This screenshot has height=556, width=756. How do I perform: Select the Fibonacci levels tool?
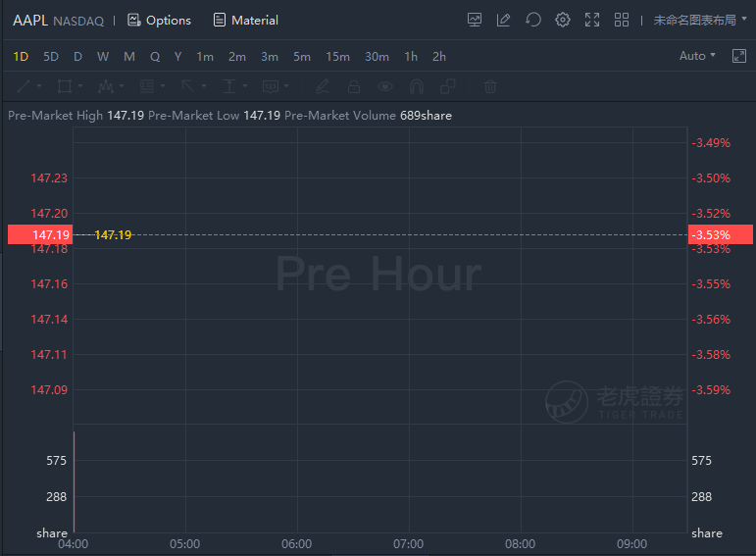pos(147,86)
